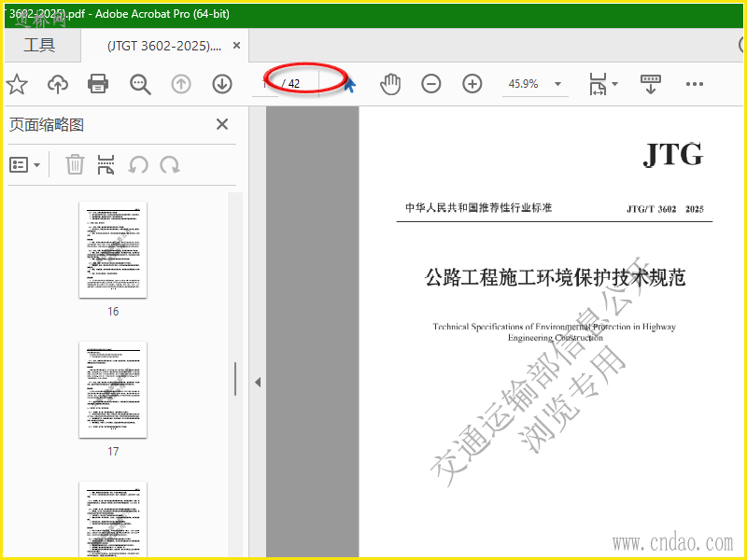The height and width of the screenshot is (560, 747).
Task: Rotate pages clockwise
Action: [x=170, y=165]
